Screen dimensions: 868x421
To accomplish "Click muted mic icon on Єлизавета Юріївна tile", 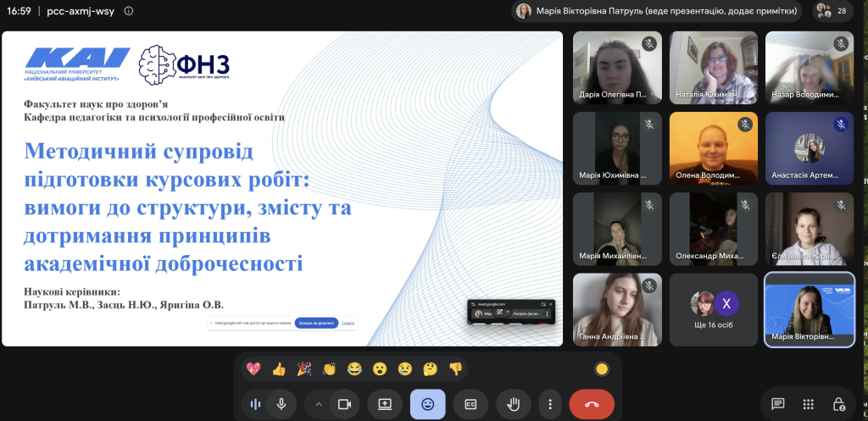I will (841, 205).
